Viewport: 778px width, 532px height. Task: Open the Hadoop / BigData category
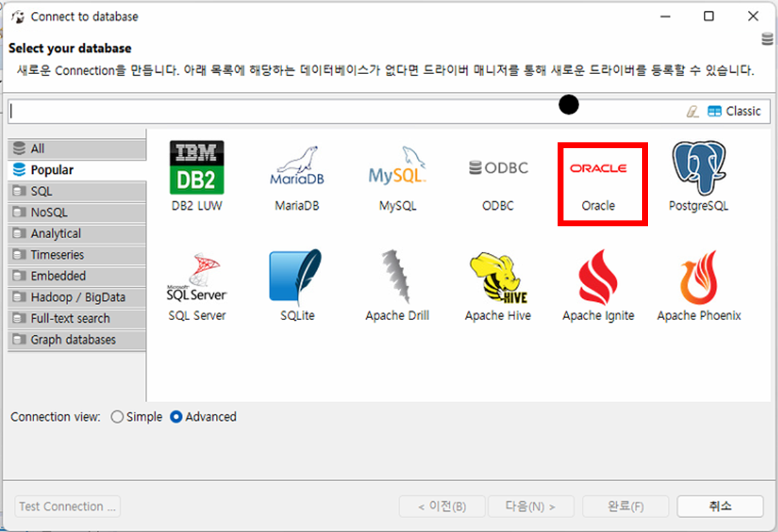coord(77,297)
